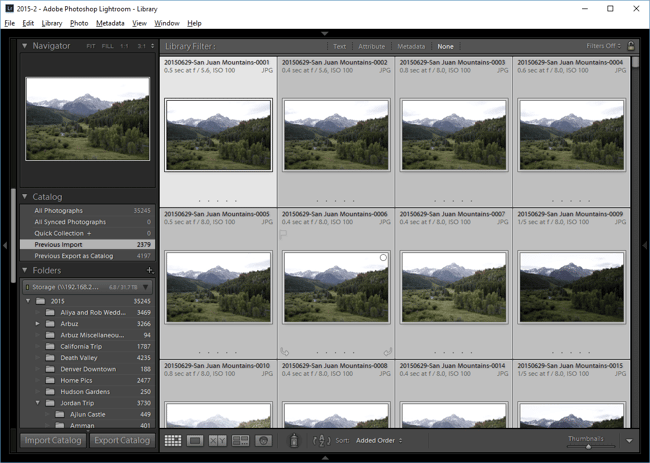The height and width of the screenshot is (463, 650).
Task: Enable Text library filter
Action: (x=340, y=46)
